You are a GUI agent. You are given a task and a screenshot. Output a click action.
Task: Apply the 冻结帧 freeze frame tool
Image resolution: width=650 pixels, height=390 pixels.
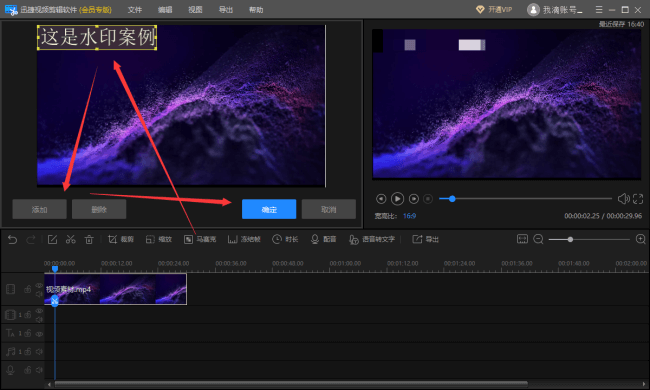[x=244, y=240]
